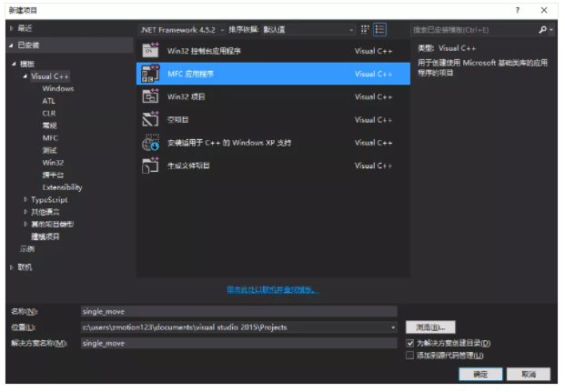Open the 位置 path dropdown arrow
565x392 pixels.
[x=393, y=327]
